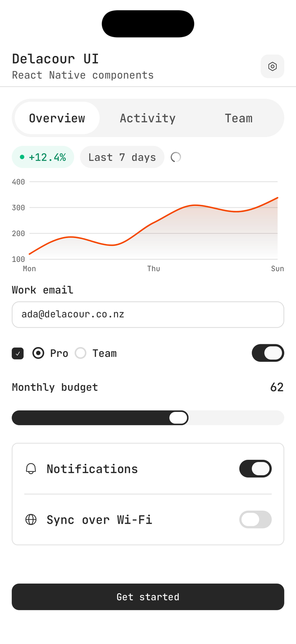
Task: Switch to the Activity tab
Action: tap(148, 118)
